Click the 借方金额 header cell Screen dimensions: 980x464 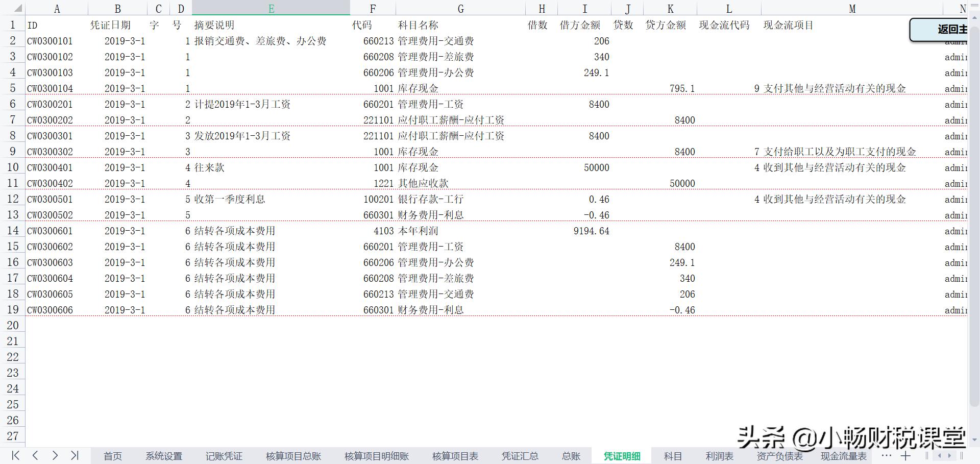click(584, 25)
